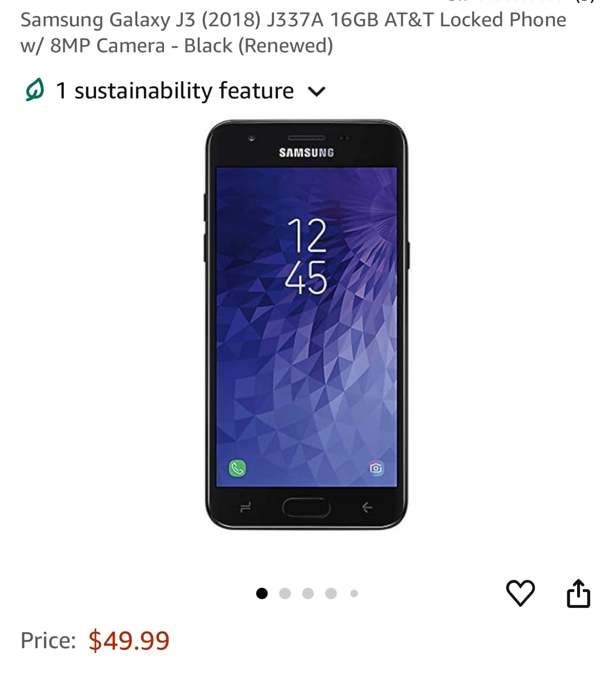This screenshot has width=616, height=675.
Task: Expand the sustainability feature chevron
Action: [x=317, y=91]
